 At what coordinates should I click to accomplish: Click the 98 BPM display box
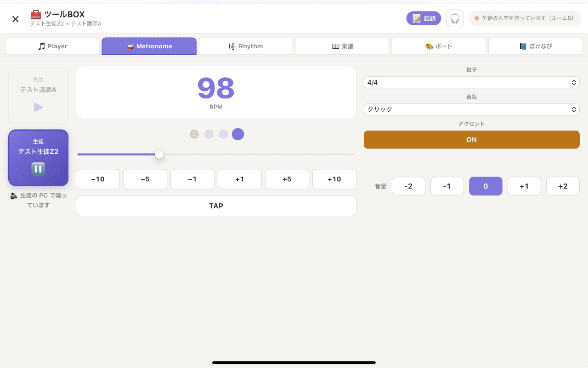pos(216,92)
